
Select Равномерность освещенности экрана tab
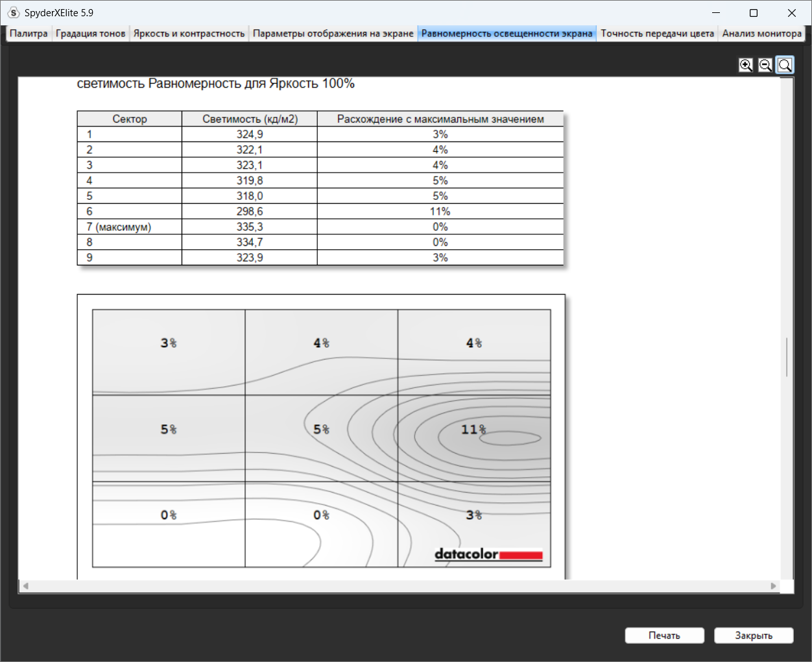click(x=507, y=34)
